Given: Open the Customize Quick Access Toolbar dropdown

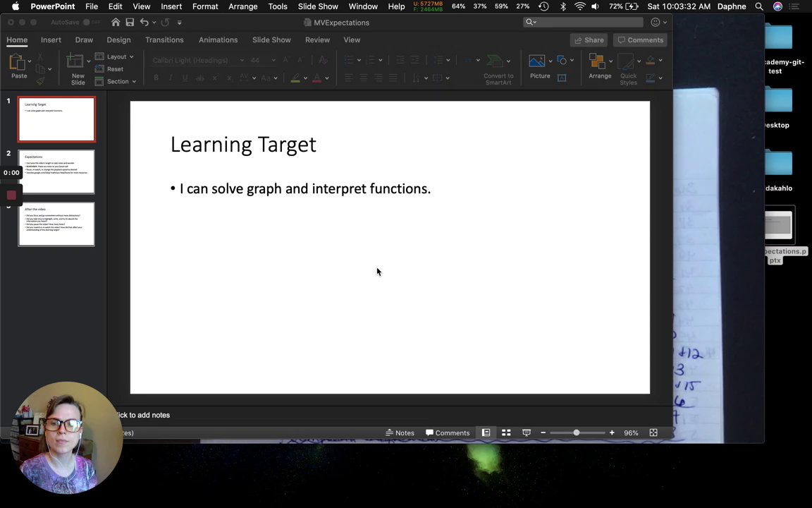Looking at the screenshot, I should pyautogui.click(x=179, y=23).
